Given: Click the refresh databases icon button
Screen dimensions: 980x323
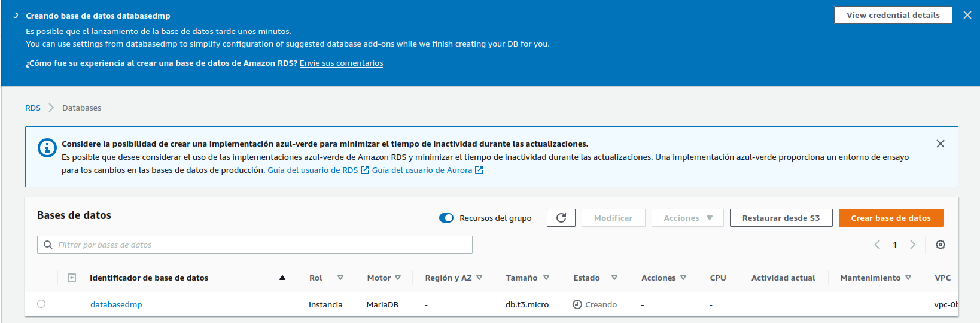Looking at the screenshot, I should pyautogui.click(x=561, y=218).
